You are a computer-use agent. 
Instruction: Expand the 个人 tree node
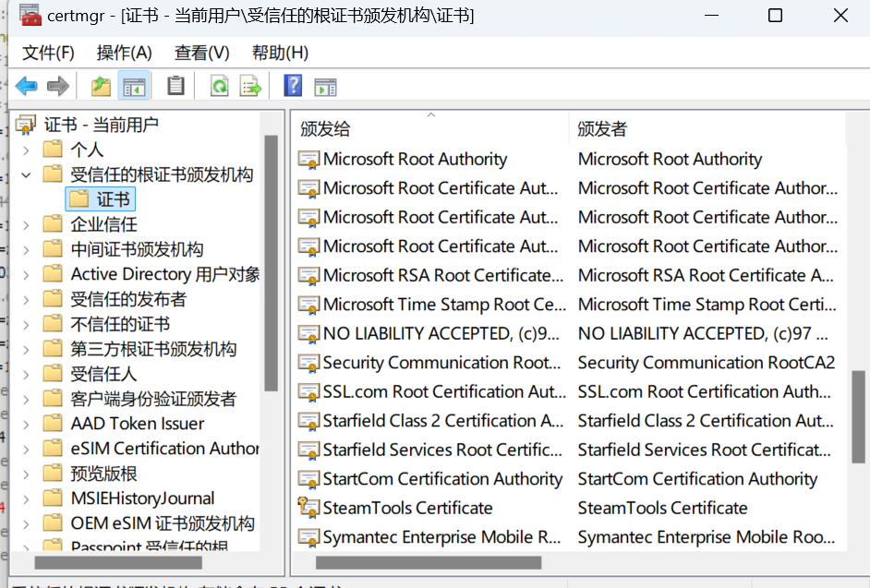(x=26, y=150)
